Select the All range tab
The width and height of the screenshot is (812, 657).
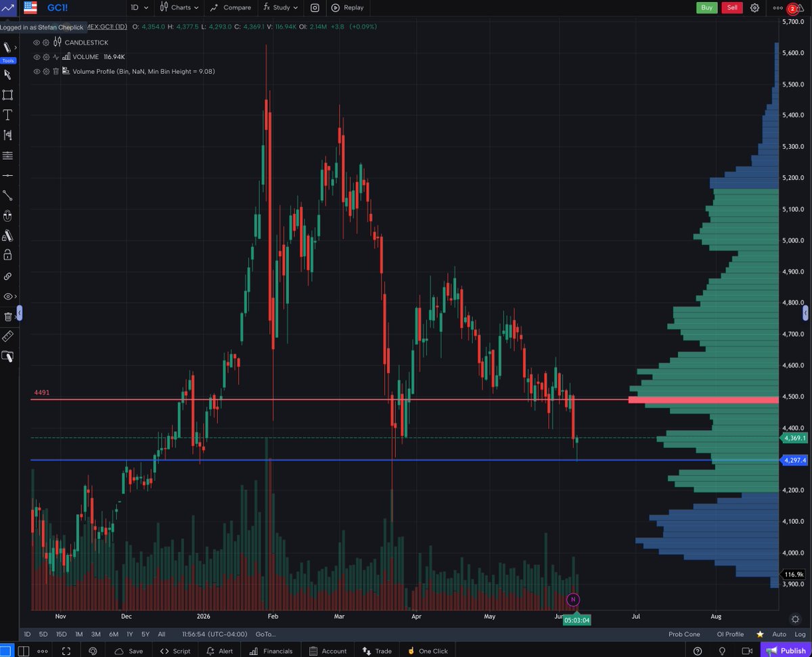[x=161, y=634]
